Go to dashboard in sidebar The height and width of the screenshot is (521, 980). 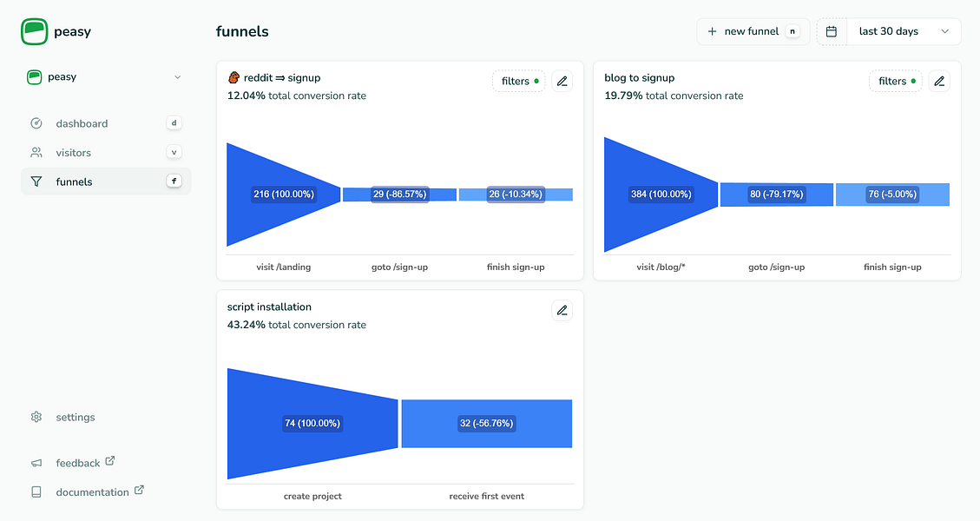click(x=82, y=123)
